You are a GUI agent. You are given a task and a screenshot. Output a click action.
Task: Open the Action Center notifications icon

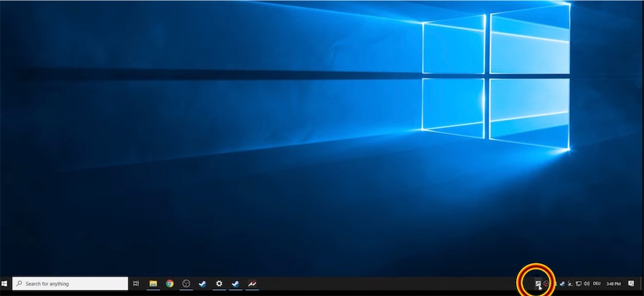tap(631, 283)
